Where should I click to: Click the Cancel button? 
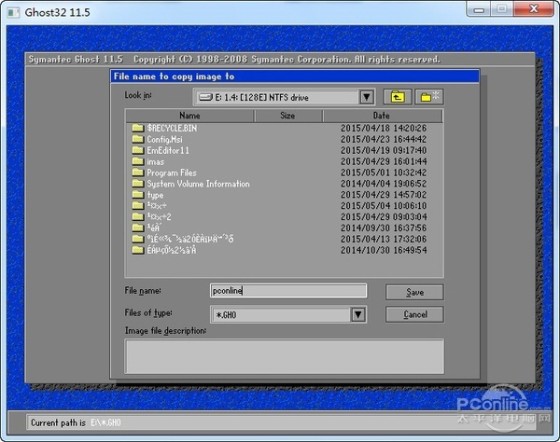coord(414,315)
